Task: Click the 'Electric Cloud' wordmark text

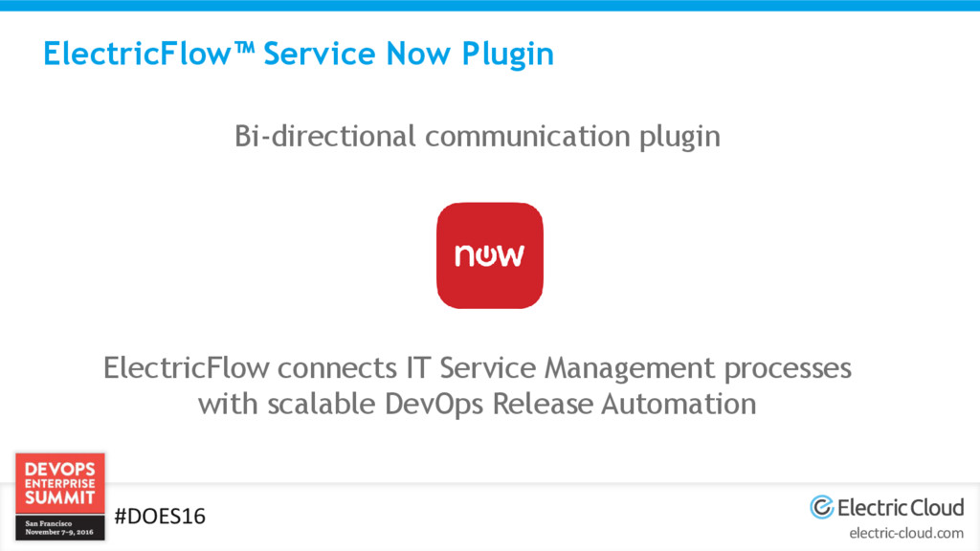Action: point(901,507)
